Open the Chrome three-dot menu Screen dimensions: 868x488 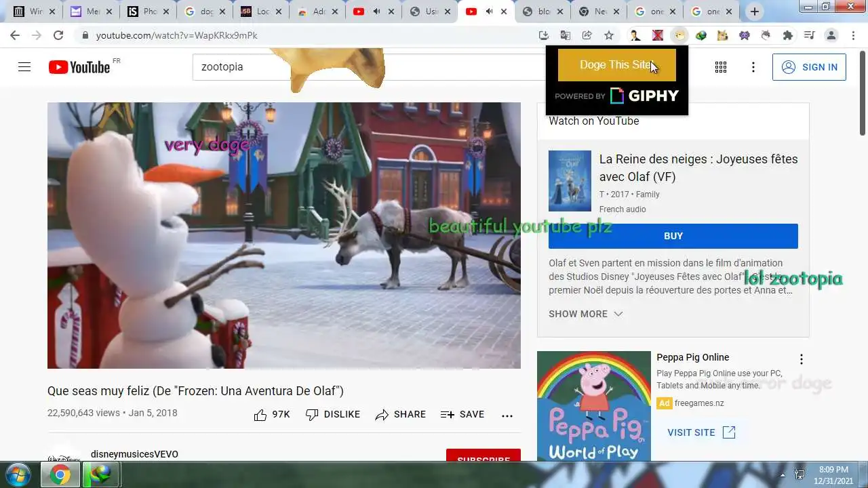(x=854, y=35)
